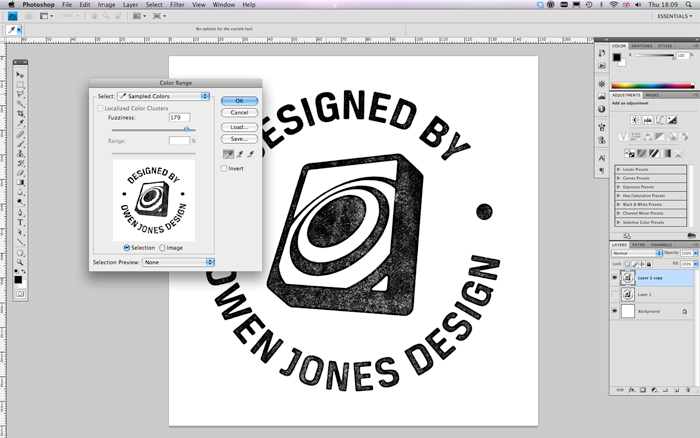Click the Add layer mask icon
This screenshot has height=438, width=700.
pos(643,390)
